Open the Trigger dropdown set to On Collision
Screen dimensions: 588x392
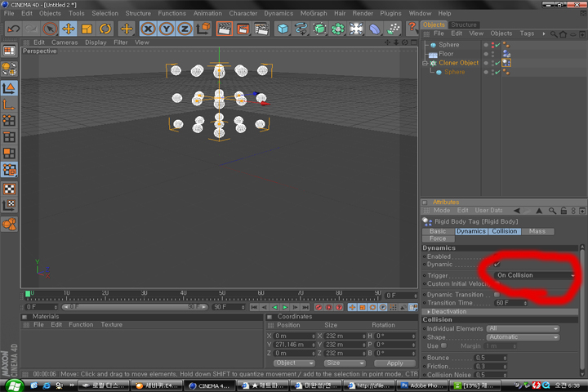click(535, 275)
